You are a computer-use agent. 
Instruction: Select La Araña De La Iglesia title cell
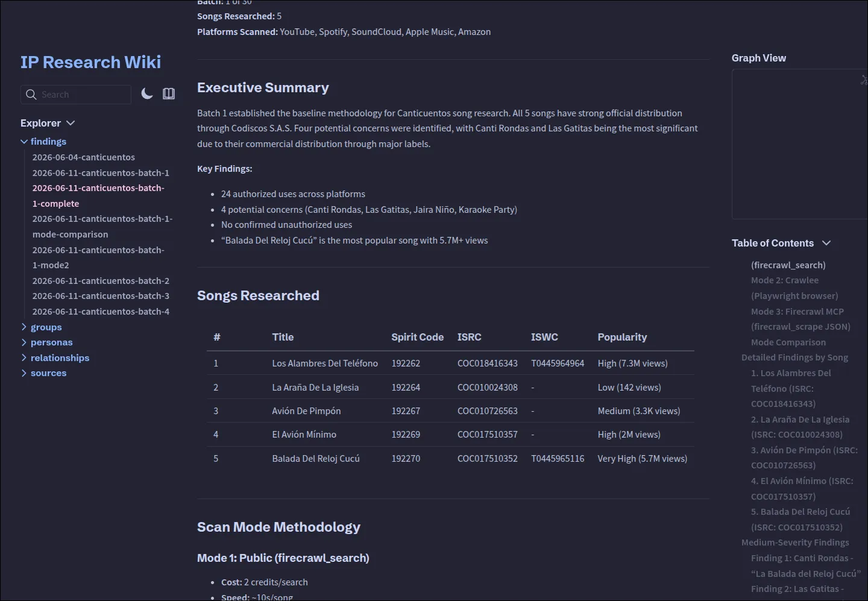pyautogui.click(x=315, y=388)
